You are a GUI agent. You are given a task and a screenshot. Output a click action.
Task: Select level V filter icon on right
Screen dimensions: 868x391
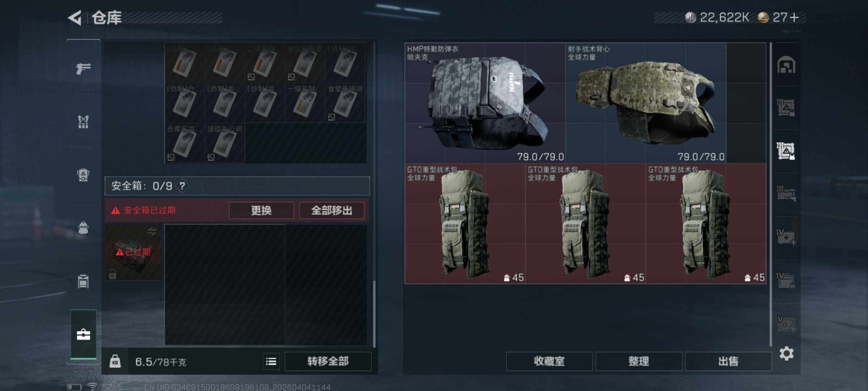pyautogui.click(x=786, y=324)
